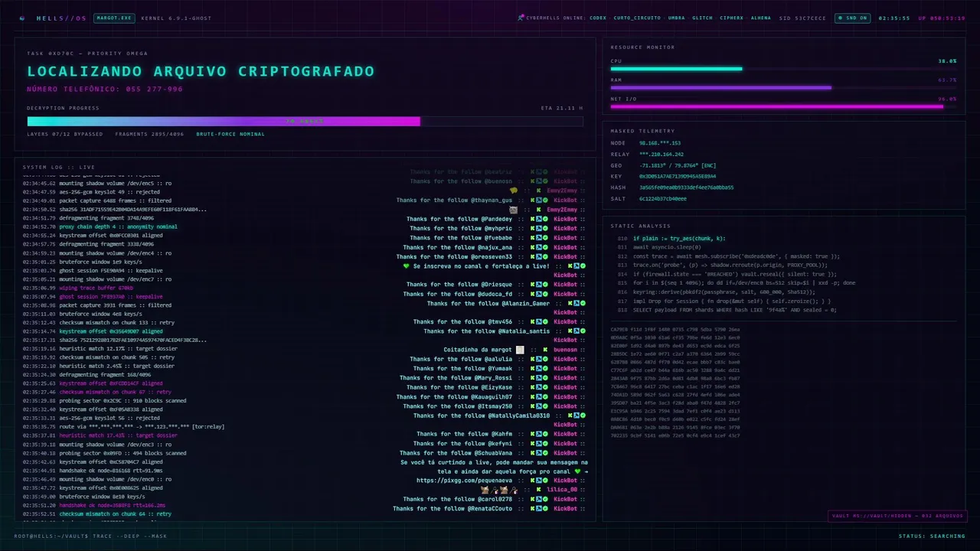Image resolution: width=980 pixels, height=551 pixels.
Task: Click the title LOCALIZANDO ARQUIVO CRIPTOGRAFADO
Action: 201,71
